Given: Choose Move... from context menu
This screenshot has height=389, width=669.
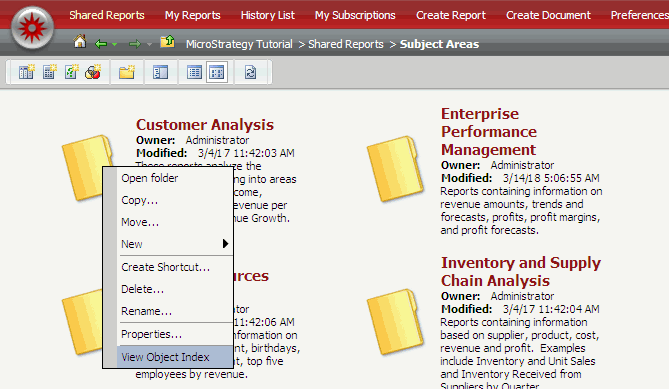Looking at the screenshot, I should [175, 222].
